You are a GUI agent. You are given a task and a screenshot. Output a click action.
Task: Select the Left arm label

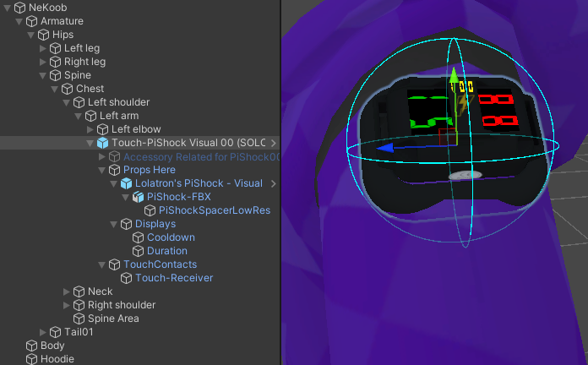119,116
